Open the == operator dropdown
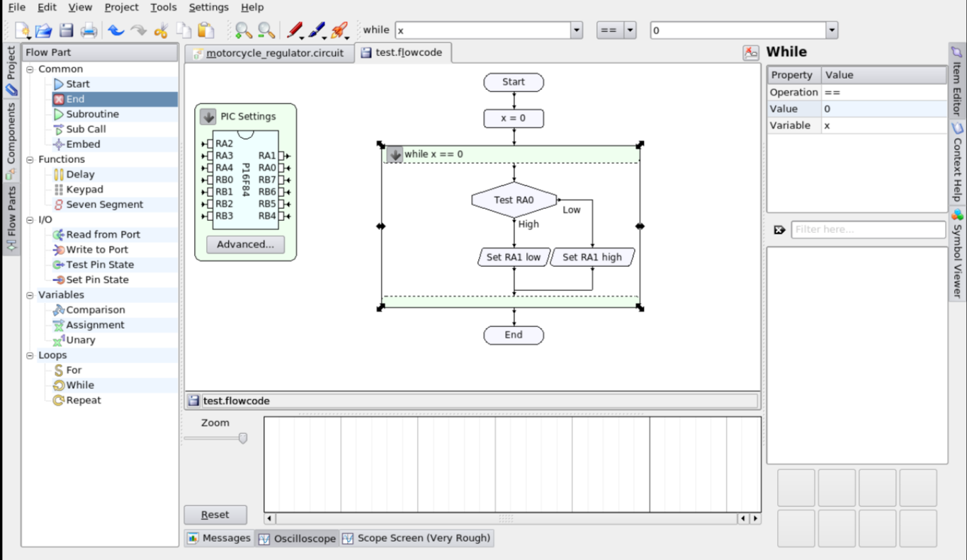Image resolution: width=967 pixels, height=560 pixels. 630,30
